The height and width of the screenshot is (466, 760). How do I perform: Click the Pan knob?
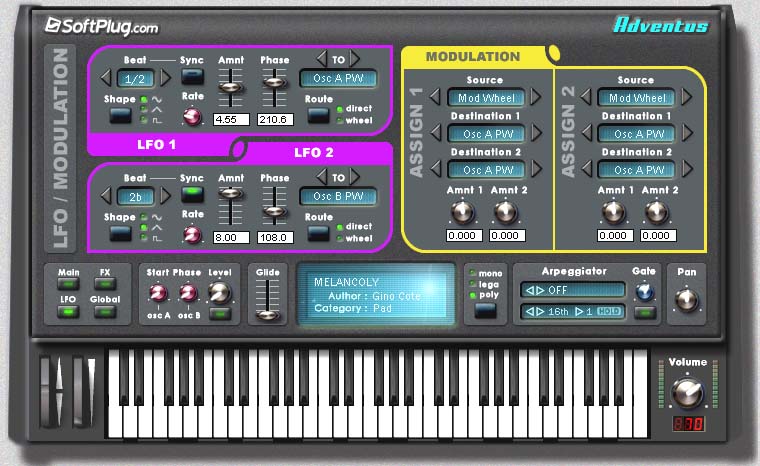click(687, 299)
